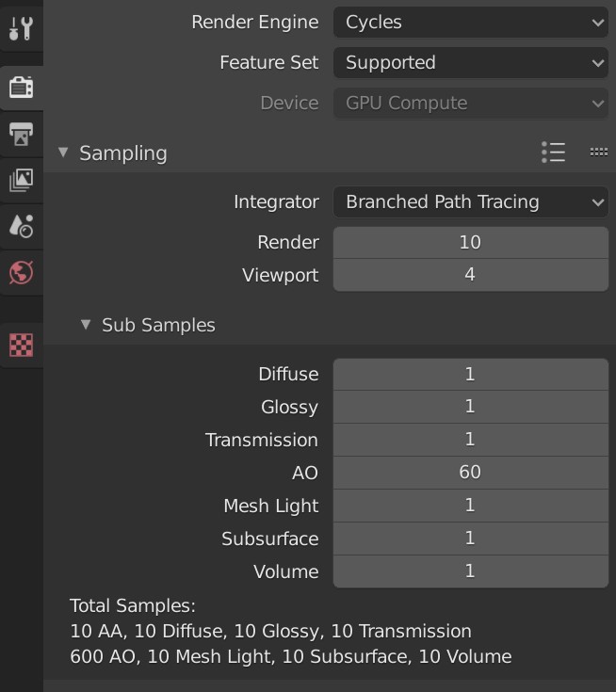This screenshot has width=616, height=692.
Task: Open the Feature Set dropdown
Action: (470, 63)
